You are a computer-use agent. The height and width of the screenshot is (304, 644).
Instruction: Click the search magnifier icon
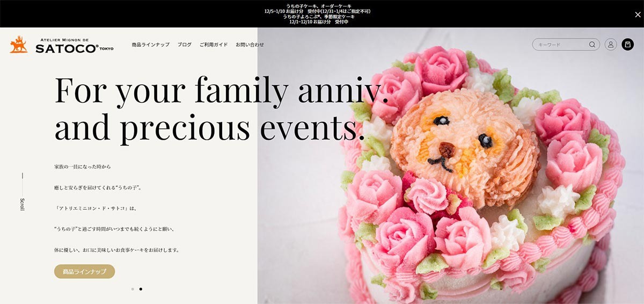(x=592, y=45)
